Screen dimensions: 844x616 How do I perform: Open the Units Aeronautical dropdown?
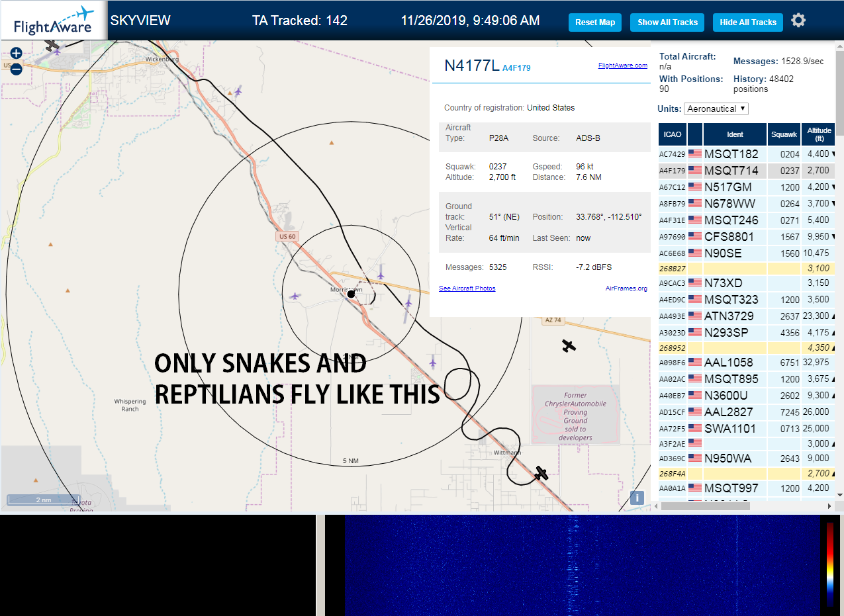click(x=716, y=109)
